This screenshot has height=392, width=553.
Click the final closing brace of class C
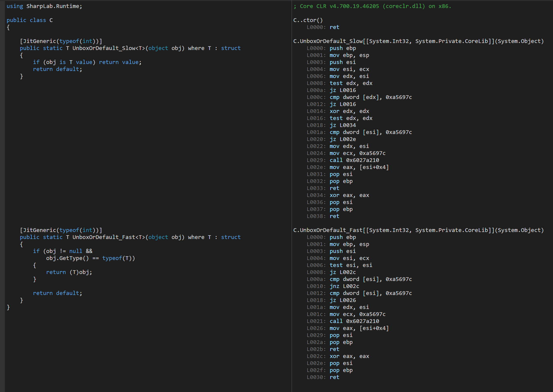click(x=8, y=307)
